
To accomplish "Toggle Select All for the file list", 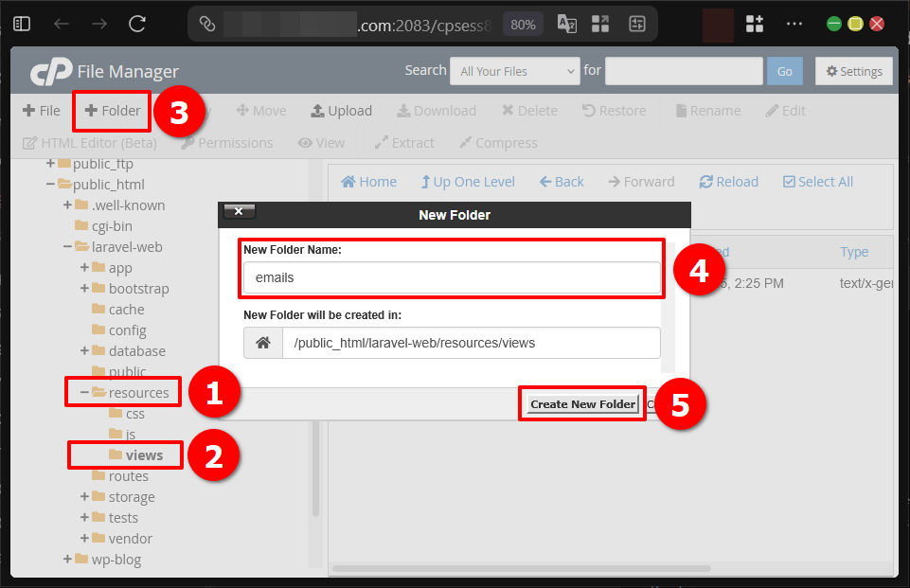I will [817, 181].
